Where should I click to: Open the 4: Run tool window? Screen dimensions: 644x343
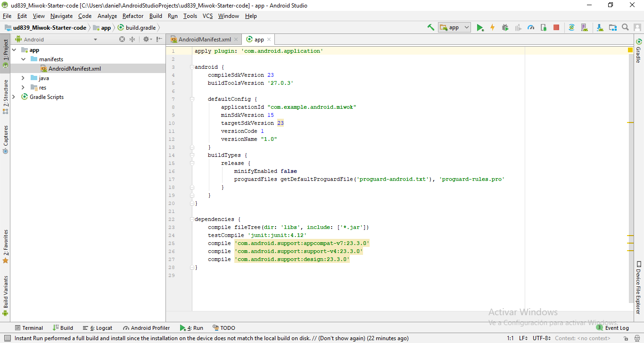pyautogui.click(x=191, y=328)
